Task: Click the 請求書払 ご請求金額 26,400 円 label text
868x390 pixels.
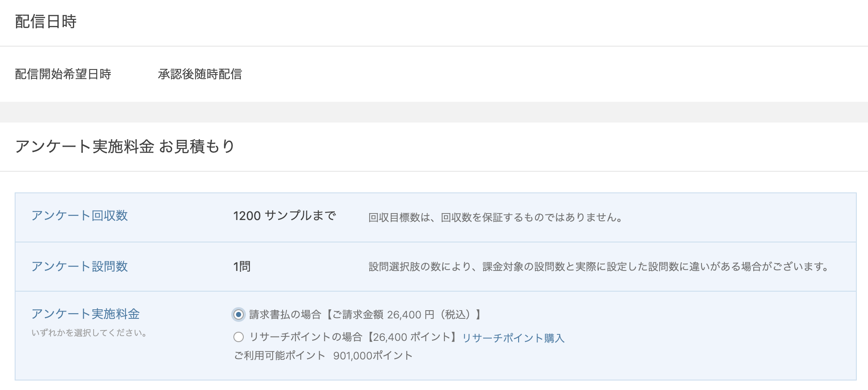Action: point(365,315)
